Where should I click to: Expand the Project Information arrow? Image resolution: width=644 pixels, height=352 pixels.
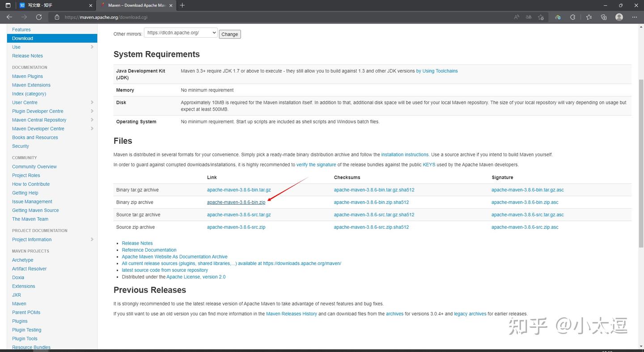click(x=92, y=240)
